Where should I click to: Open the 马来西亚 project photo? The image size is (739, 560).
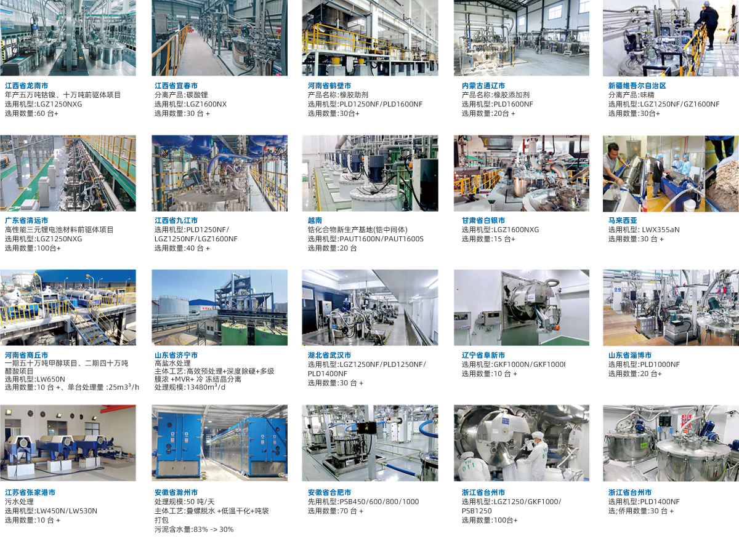(x=671, y=174)
